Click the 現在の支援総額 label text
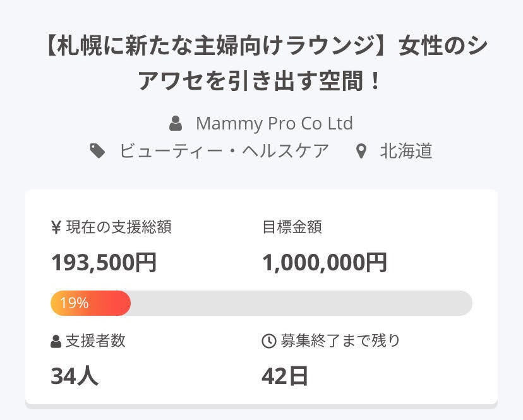Screen dimensions: 523x420 click(118, 227)
